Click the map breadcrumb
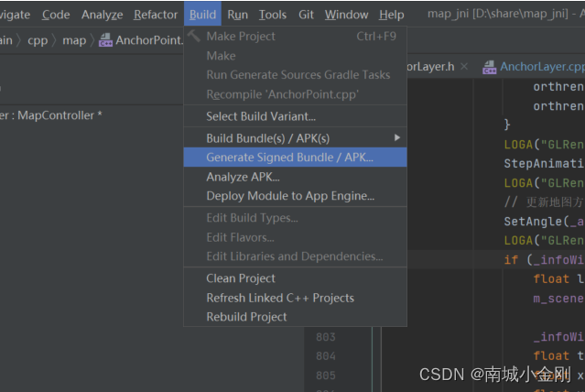This screenshot has width=585, height=392. (x=74, y=40)
